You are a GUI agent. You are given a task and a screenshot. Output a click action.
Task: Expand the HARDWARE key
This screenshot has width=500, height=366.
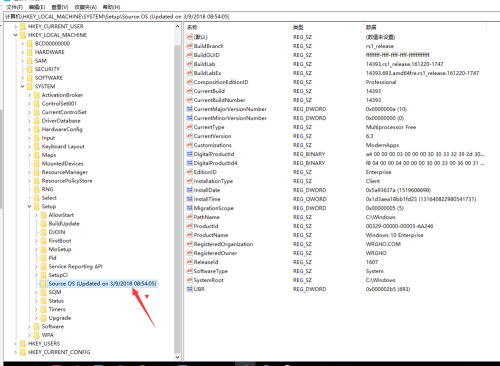tap(22, 52)
